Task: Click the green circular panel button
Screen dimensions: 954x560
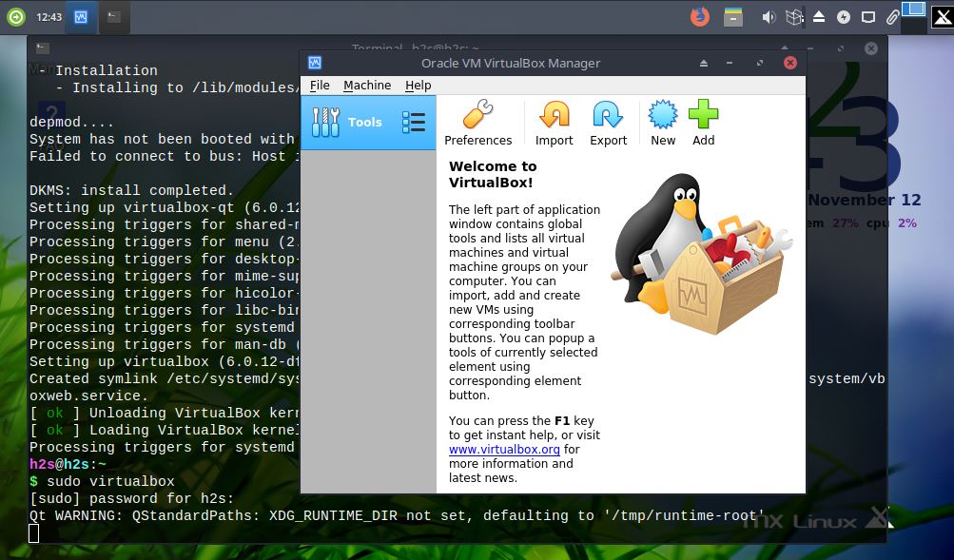Action: [x=16, y=17]
